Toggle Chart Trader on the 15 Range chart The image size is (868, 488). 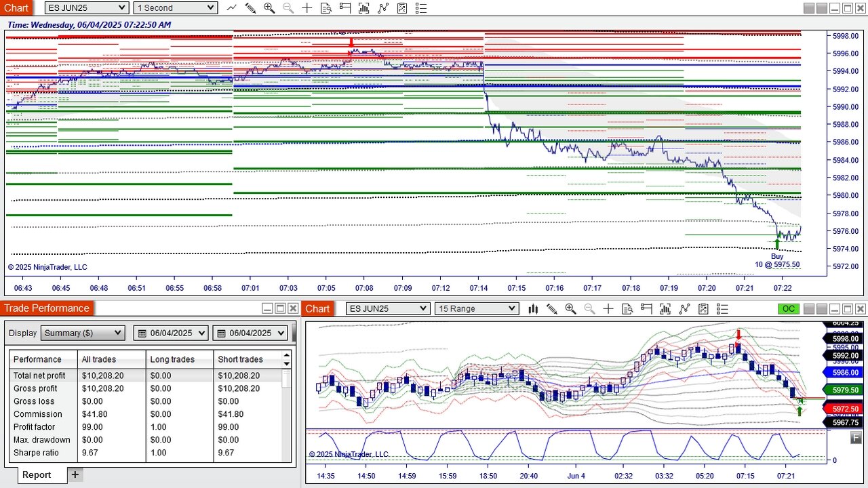tap(646, 309)
